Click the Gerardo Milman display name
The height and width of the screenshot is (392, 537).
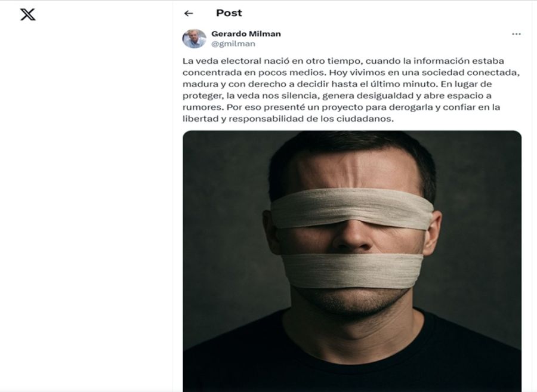pos(246,33)
